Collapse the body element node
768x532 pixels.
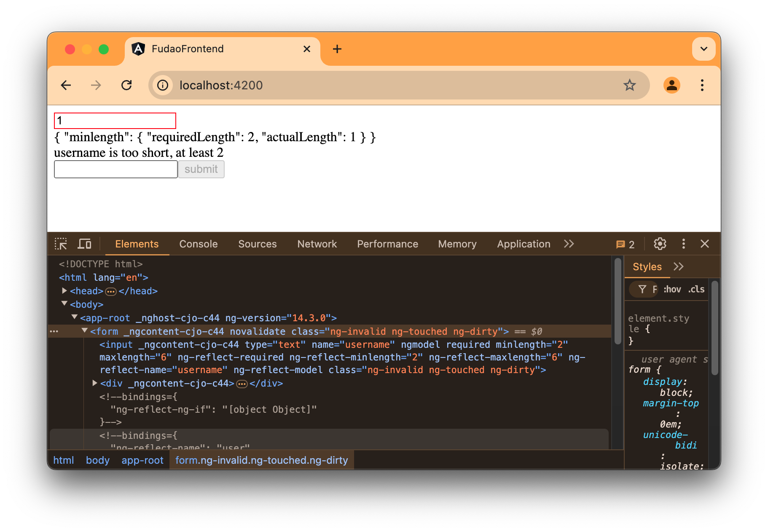64,304
